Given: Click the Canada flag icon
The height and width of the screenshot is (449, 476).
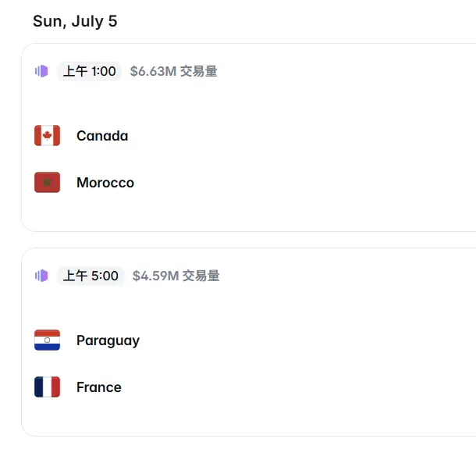Looking at the screenshot, I should tap(47, 136).
